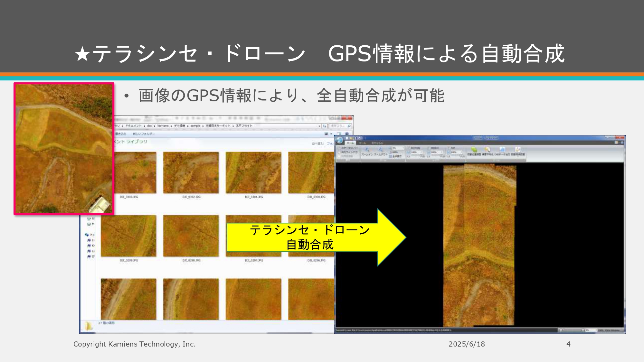
Task: Click the search icon in Explorer search box
Action: (349, 126)
